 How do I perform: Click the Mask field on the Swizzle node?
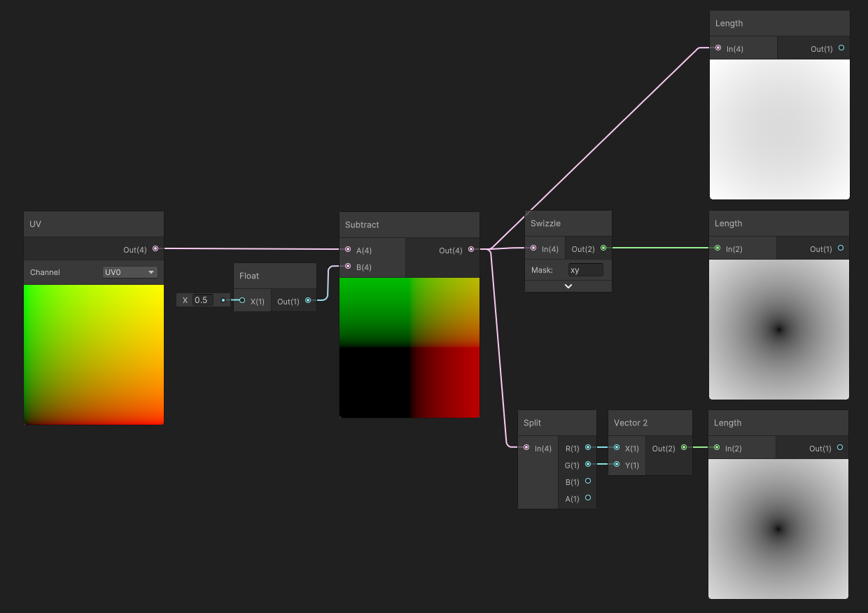tap(586, 269)
